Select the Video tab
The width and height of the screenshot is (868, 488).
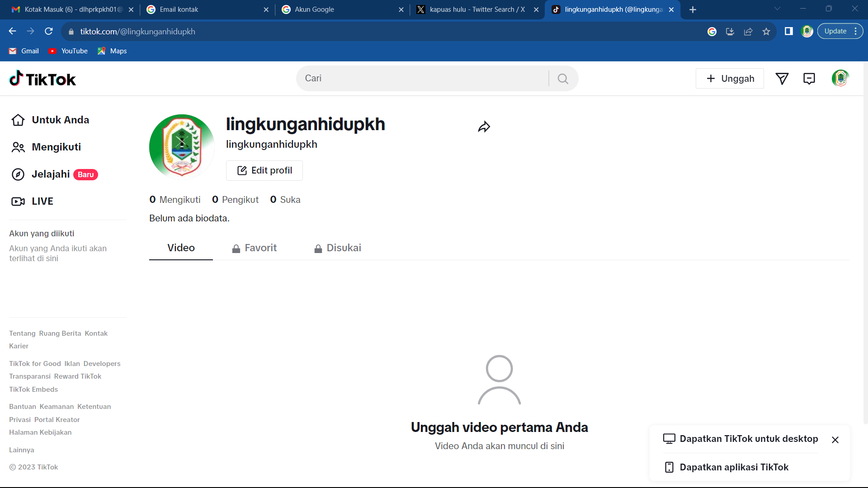click(181, 248)
